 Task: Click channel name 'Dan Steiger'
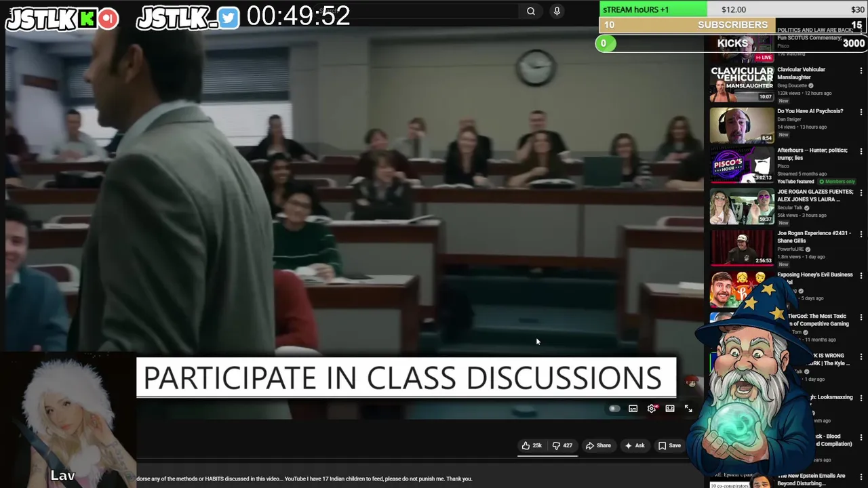point(789,119)
